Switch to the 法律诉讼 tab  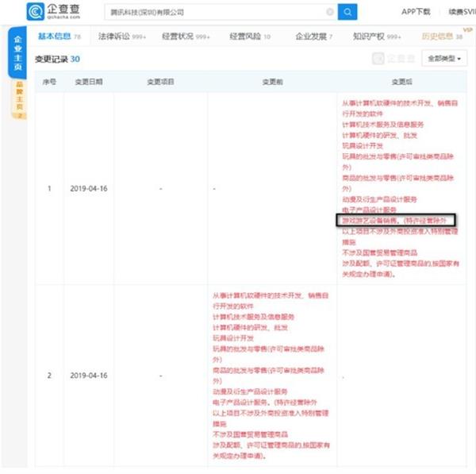(122, 37)
